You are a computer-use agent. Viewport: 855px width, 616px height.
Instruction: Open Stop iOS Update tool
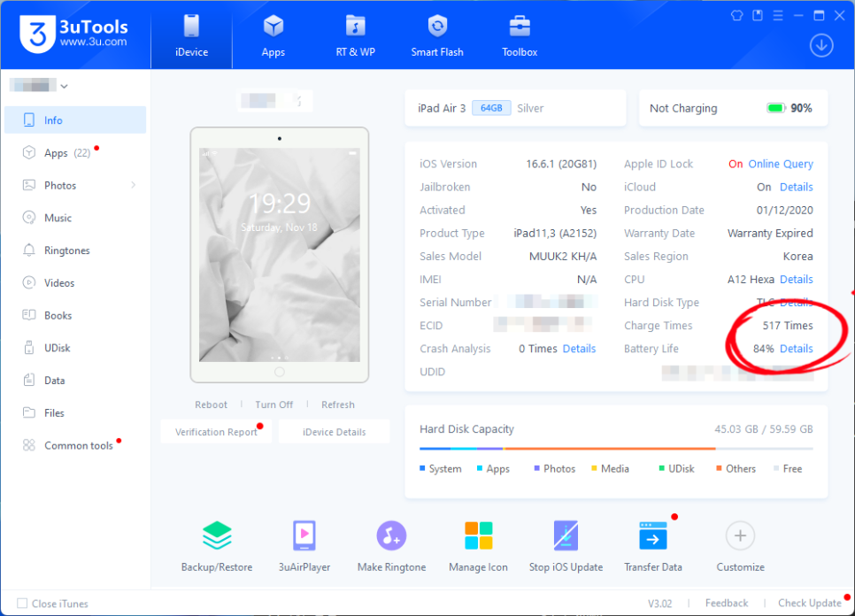point(566,545)
